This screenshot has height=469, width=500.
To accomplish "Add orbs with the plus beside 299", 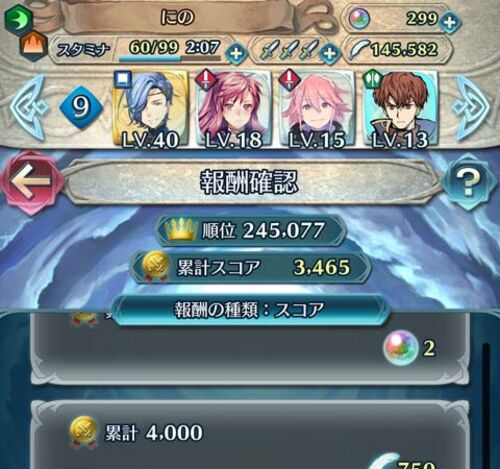I will coord(450,22).
